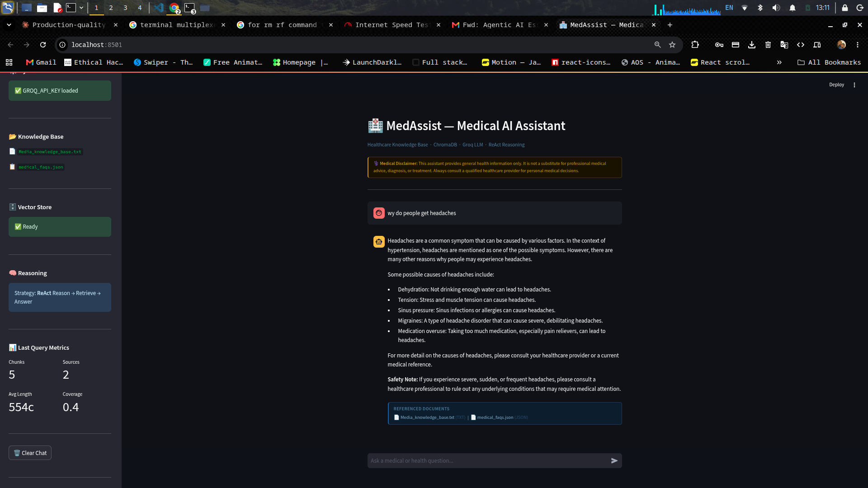This screenshot has width=868, height=488.
Task: Open the Downloads icon in Chrome toolbar
Action: (x=751, y=45)
